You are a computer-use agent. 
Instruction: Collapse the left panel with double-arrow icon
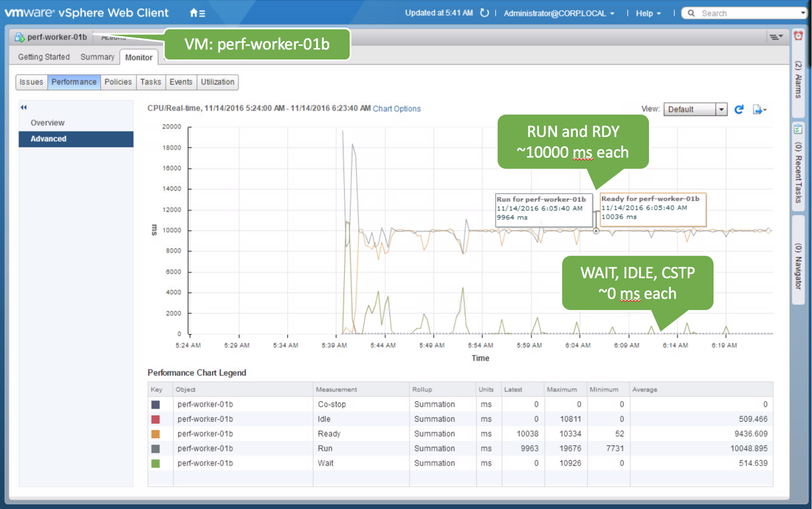click(23, 107)
